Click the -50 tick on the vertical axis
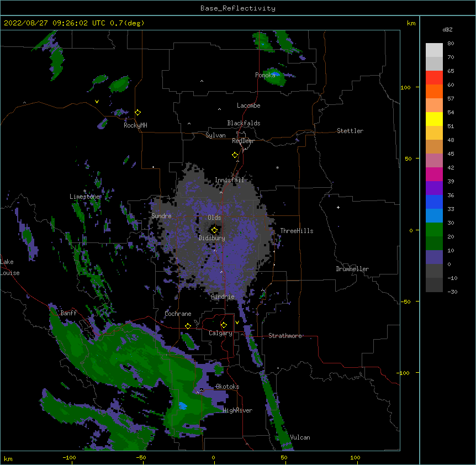Image resolution: width=476 pixels, height=465 pixels. coord(405,302)
